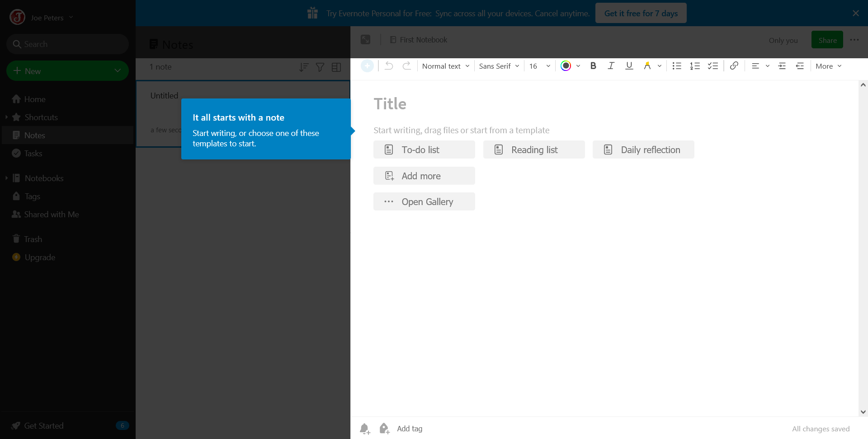Click the Search field in sidebar

pyautogui.click(x=68, y=44)
